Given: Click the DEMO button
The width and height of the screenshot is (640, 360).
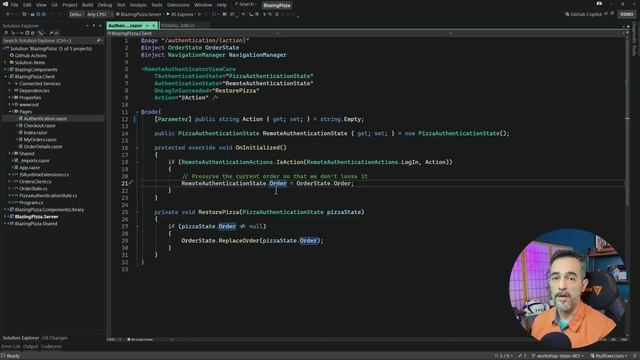Looking at the screenshot, I should pos(627,14).
